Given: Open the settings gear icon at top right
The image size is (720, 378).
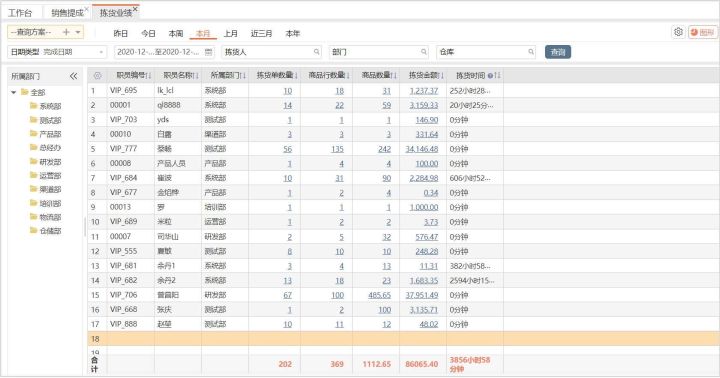Looking at the screenshot, I should 678,32.
